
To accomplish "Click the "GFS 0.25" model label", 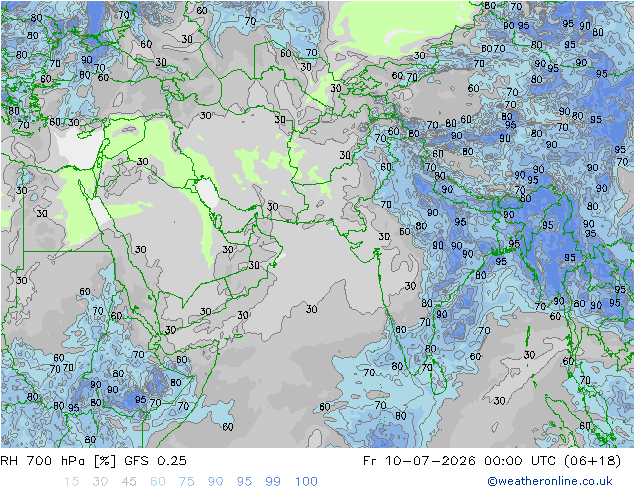I will click(155, 461).
